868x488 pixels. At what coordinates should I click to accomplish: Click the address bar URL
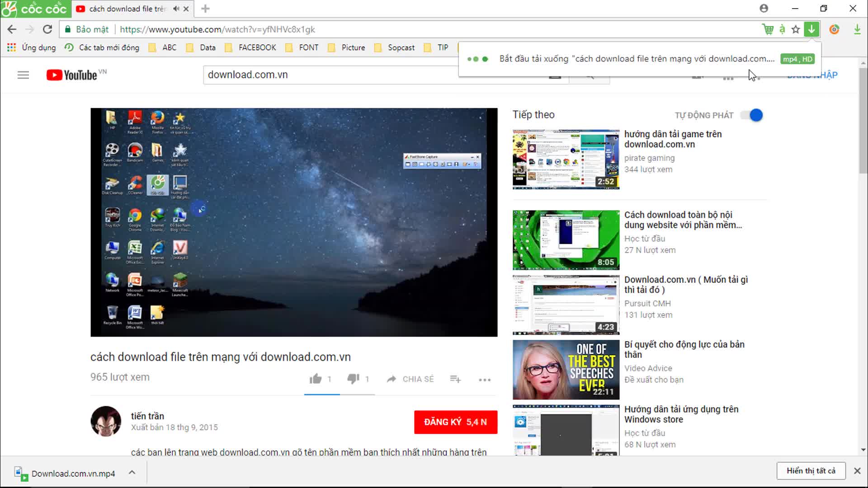(x=217, y=29)
